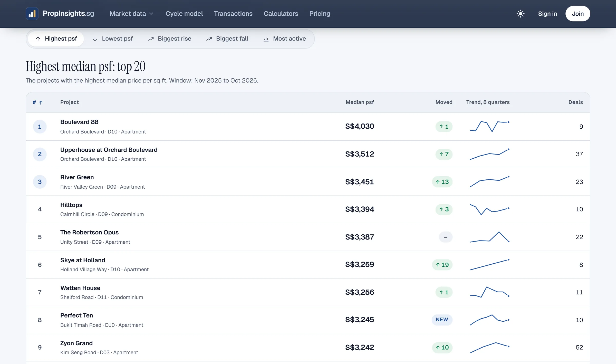Switch to the Biggest fall tab
616x364 pixels.
227,39
